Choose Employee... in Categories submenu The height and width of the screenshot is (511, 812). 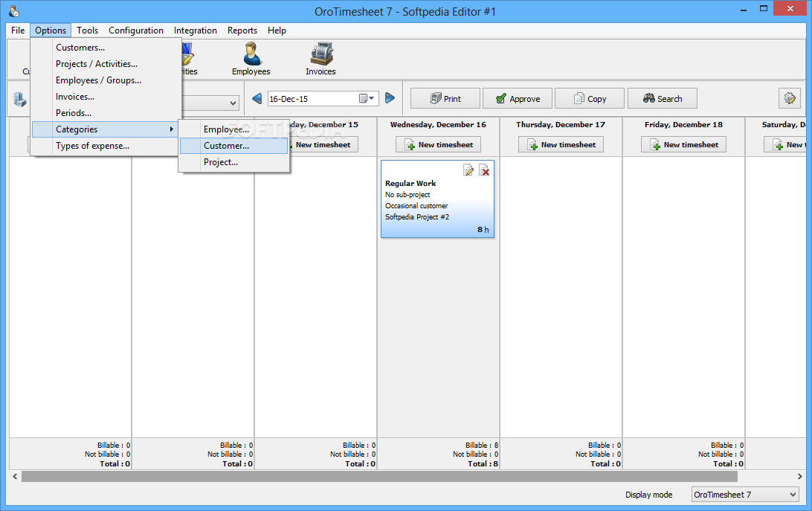click(x=233, y=129)
